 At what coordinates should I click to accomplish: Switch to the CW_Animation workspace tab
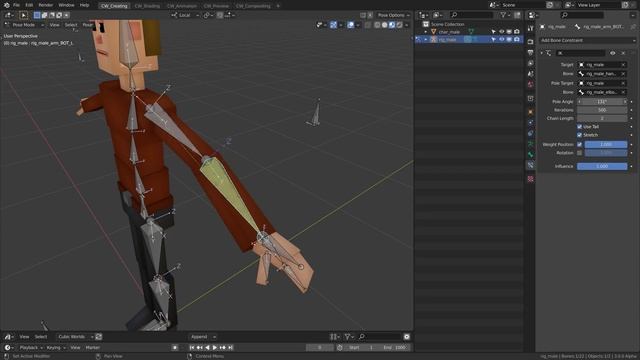(182, 6)
